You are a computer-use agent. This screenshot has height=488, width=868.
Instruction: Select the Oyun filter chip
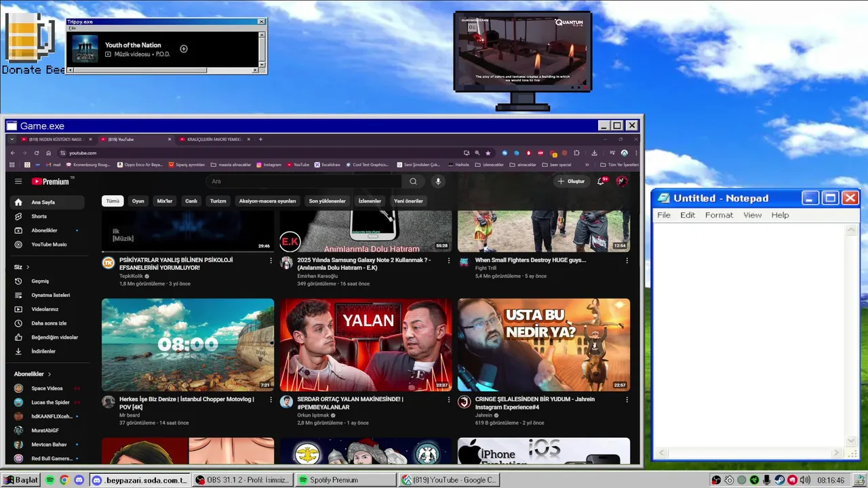tap(138, 201)
